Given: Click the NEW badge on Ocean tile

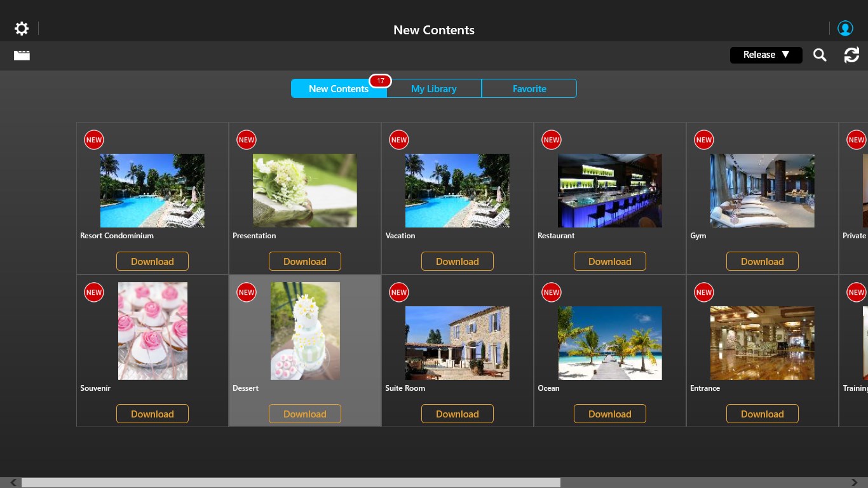Looking at the screenshot, I should (x=552, y=292).
